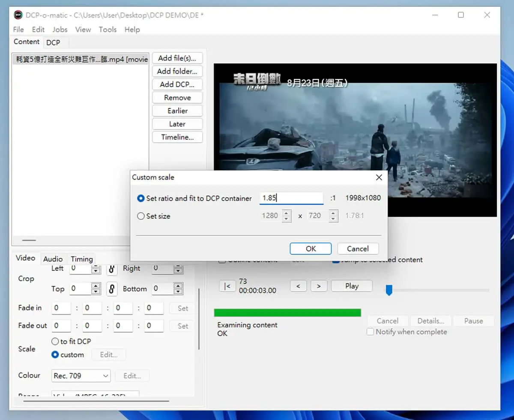Toggle the top-bottom crop link icon

111,289
